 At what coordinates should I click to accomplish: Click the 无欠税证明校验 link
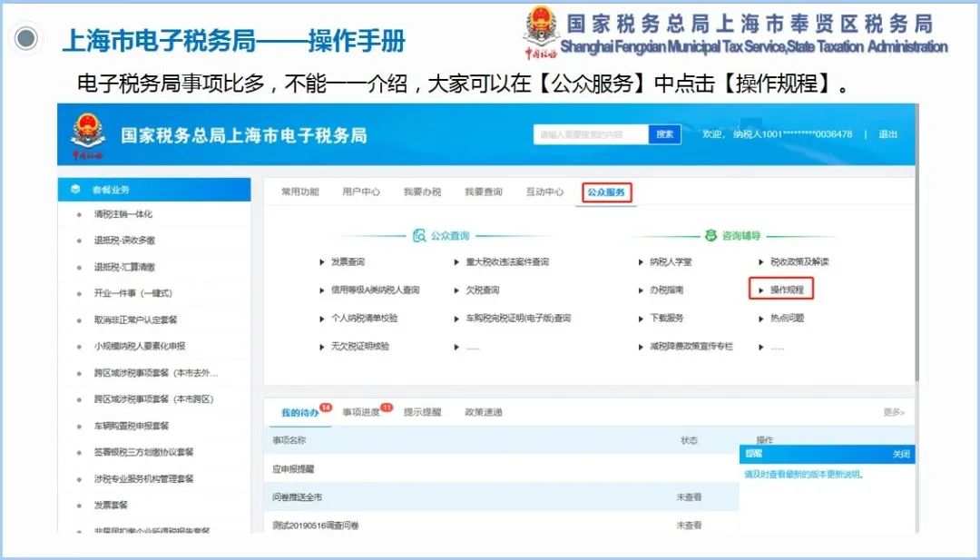(x=360, y=347)
